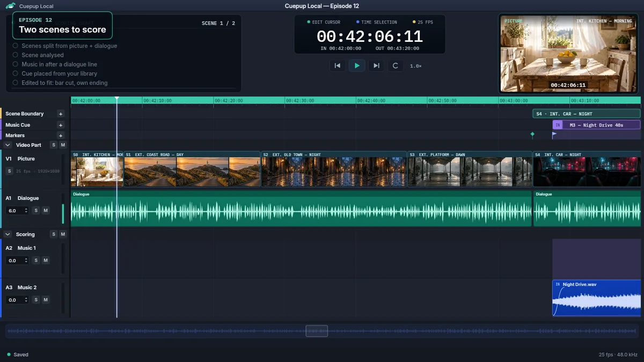This screenshot has height=362, width=644.
Task: Click the 00:42:10:00 mark on the timeline ruler
Action: click(x=158, y=100)
